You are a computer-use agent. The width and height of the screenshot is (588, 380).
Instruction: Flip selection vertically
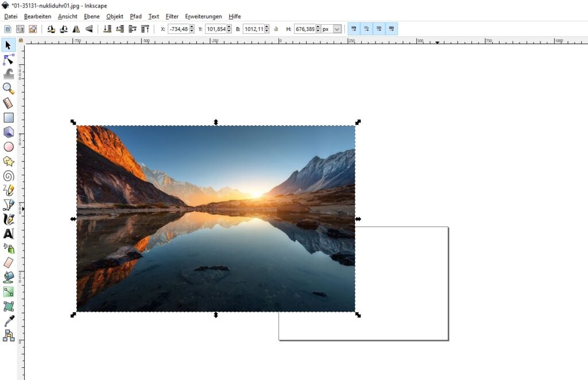[89, 29]
